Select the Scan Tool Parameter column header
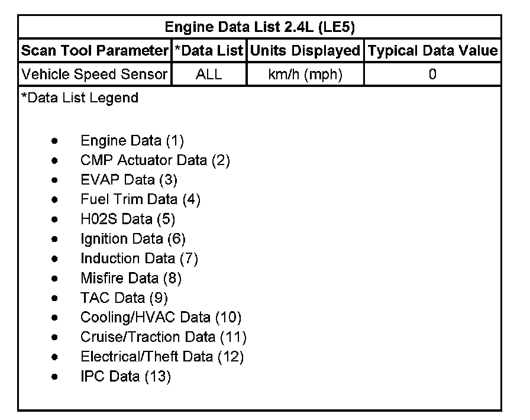The height and width of the screenshot is (420, 530). tap(95, 51)
